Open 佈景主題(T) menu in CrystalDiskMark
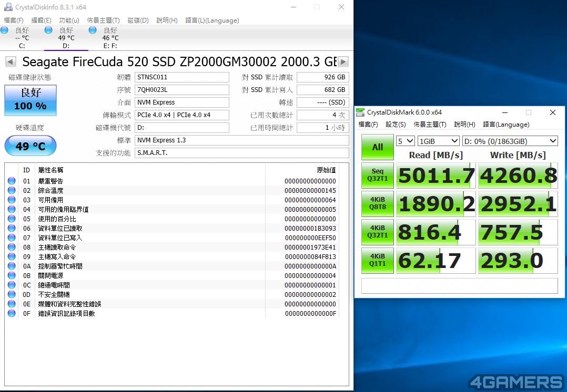The image size is (567, 392). pos(430,125)
